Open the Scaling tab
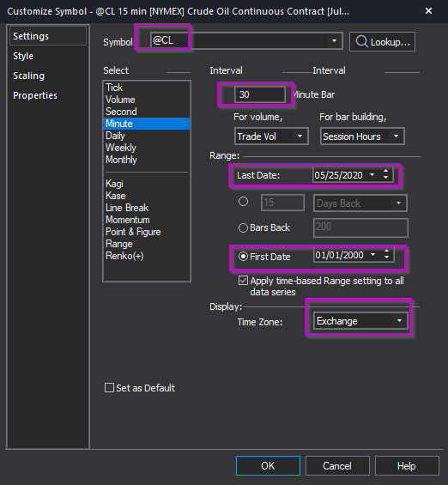This screenshot has height=485, width=448. (x=29, y=76)
